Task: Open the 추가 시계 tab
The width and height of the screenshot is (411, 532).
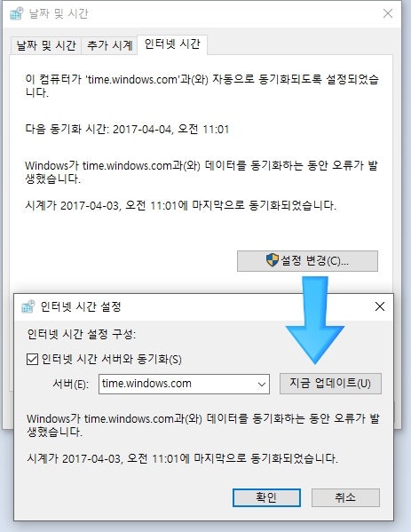Action: [x=109, y=45]
